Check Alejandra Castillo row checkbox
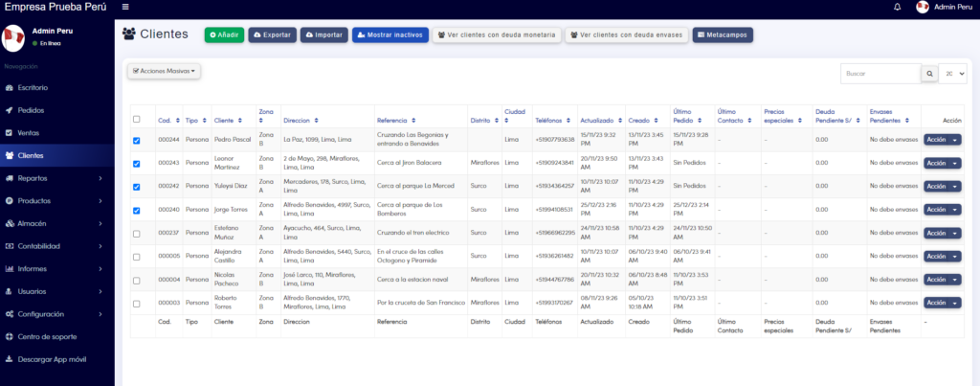 tap(137, 257)
